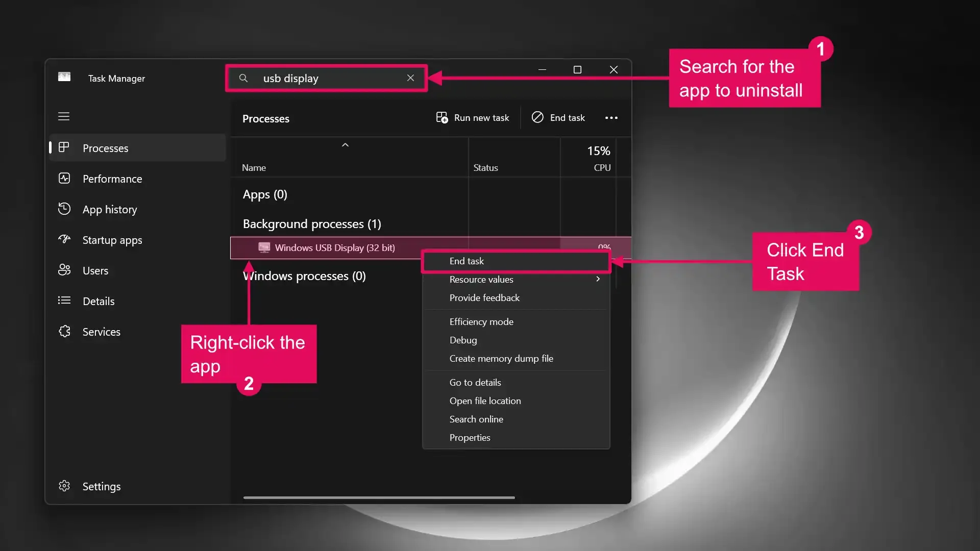
Task: Open the more options ellipsis menu
Action: (x=611, y=117)
